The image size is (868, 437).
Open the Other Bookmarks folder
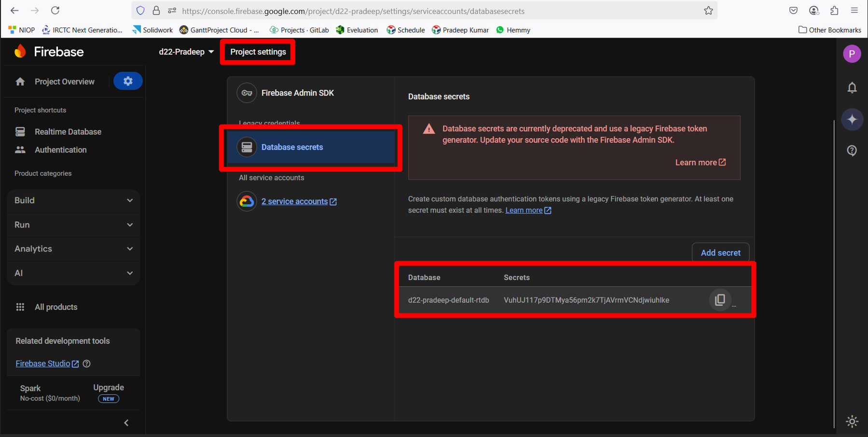[x=830, y=30]
